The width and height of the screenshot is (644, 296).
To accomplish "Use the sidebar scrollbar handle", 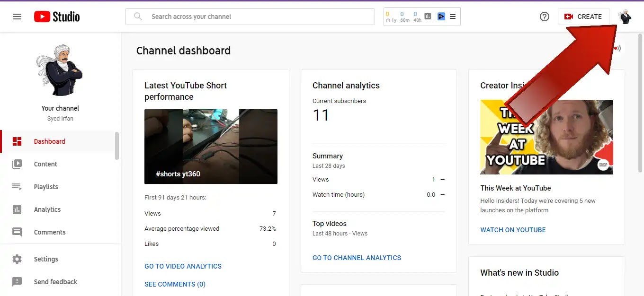I will (117, 146).
